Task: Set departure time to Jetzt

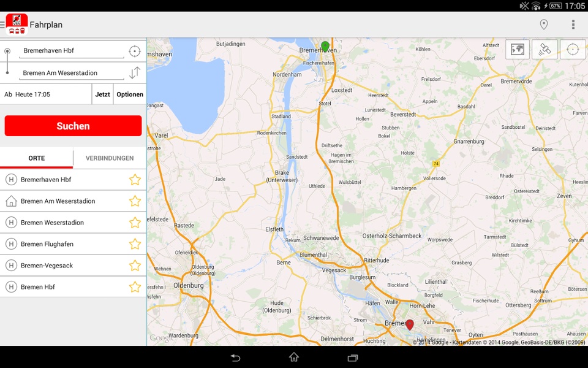Action: point(102,94)
